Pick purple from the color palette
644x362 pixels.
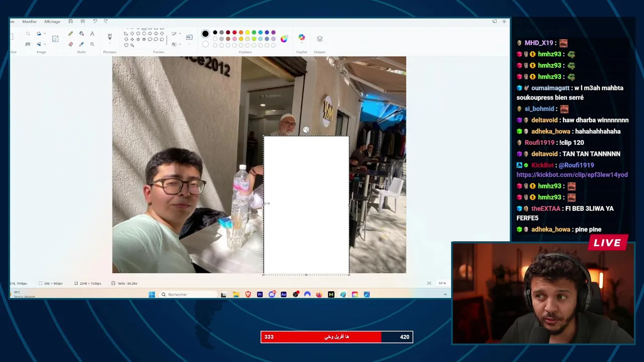(273, 33)
